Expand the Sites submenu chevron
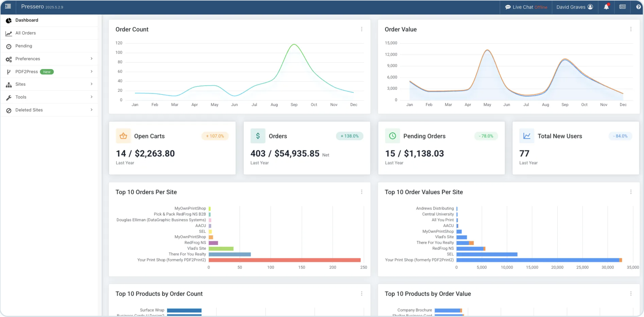644x317 pixels. (91, 84)
